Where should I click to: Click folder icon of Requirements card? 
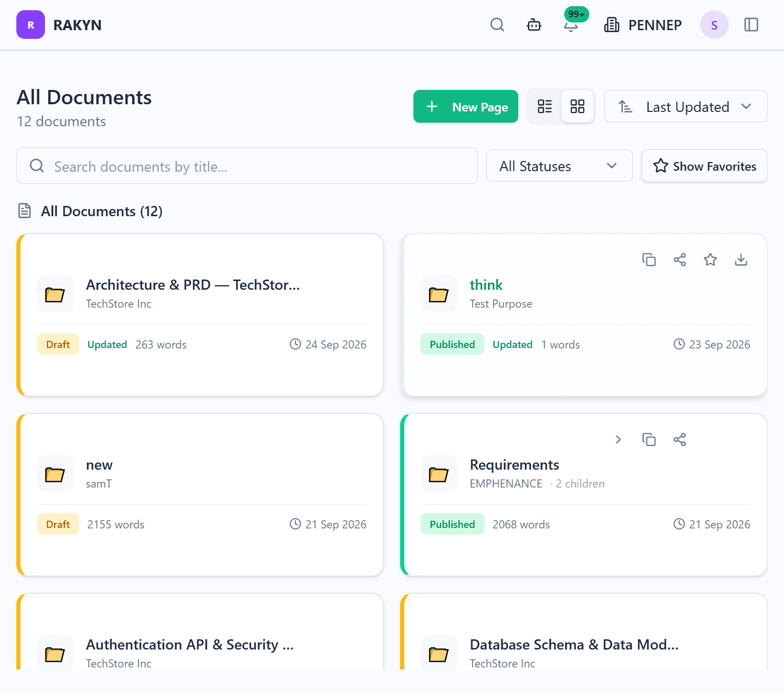point(439,473)
